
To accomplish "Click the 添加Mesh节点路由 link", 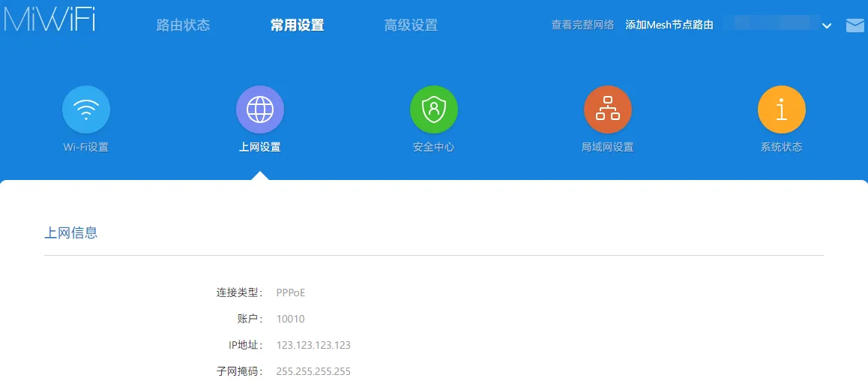I will pyautogui.click(x=669, y=25).
